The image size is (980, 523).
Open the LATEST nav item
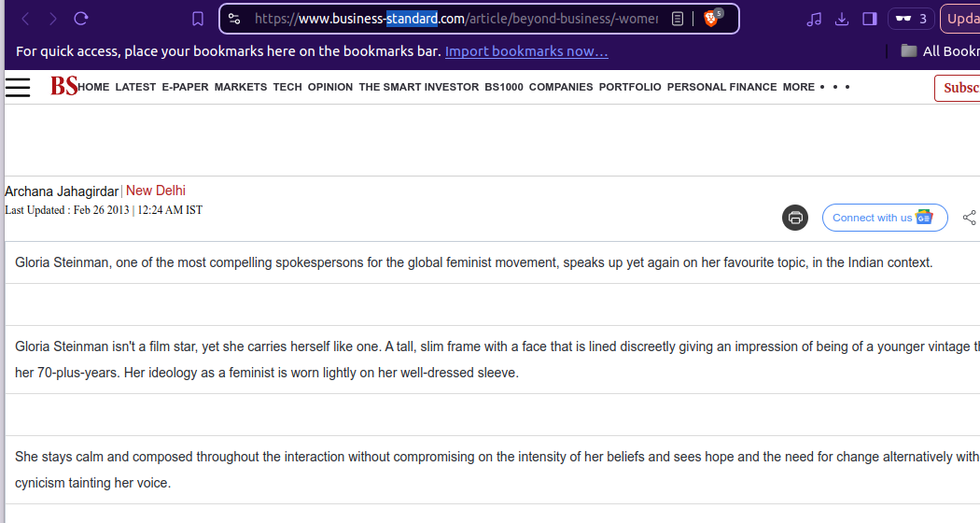[135, 87]
